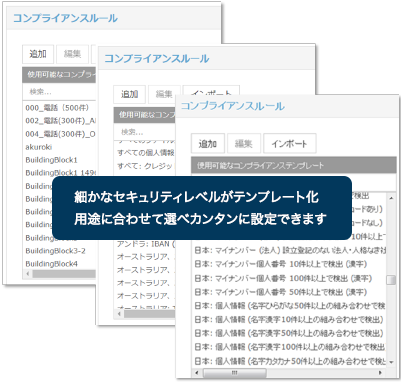Click 編集 button in the middle window

[x=164, y=94]
